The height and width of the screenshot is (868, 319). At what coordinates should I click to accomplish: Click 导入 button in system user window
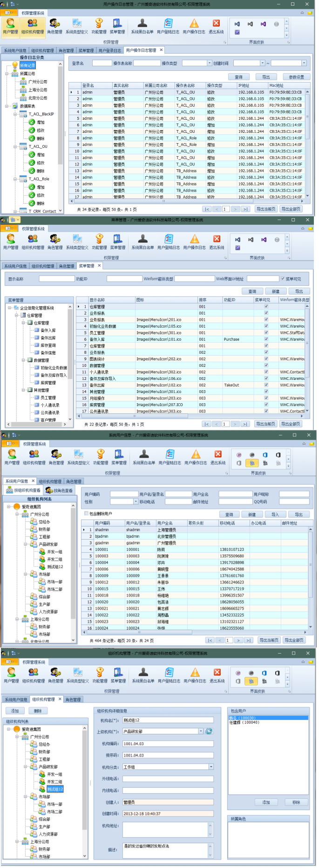click(x=275, y=515)
